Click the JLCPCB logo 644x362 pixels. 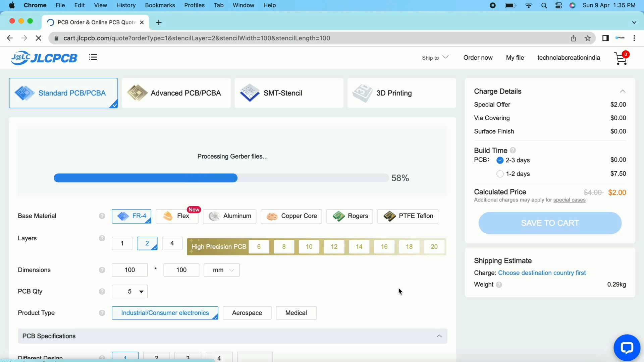(x=44, y=58)
